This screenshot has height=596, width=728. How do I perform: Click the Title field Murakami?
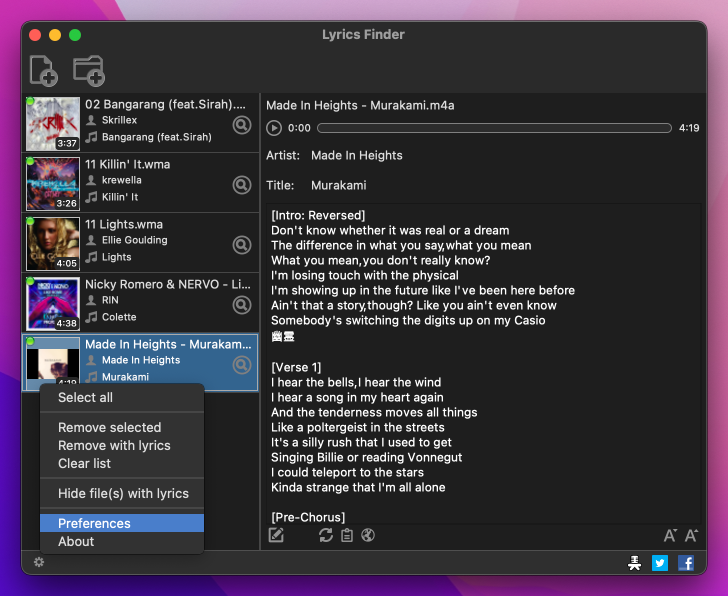pyautogui.click(x=338, y=185)
